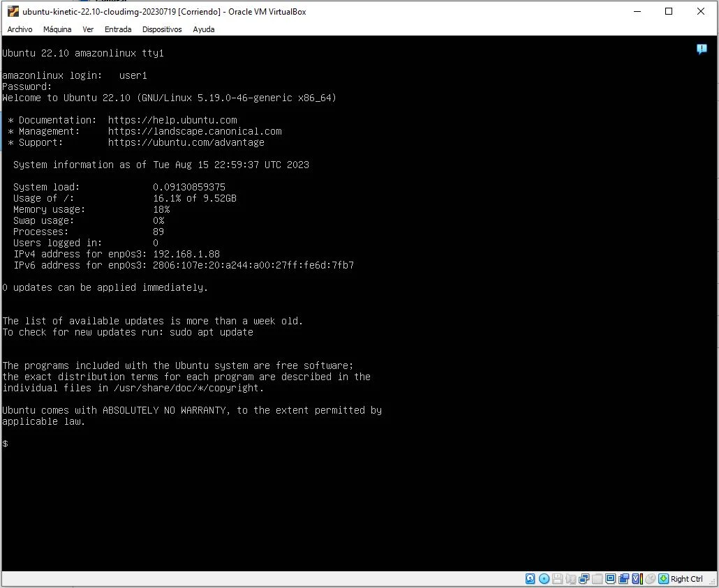Open the Ver menu
719x588 pixels.
pos(88,29)
